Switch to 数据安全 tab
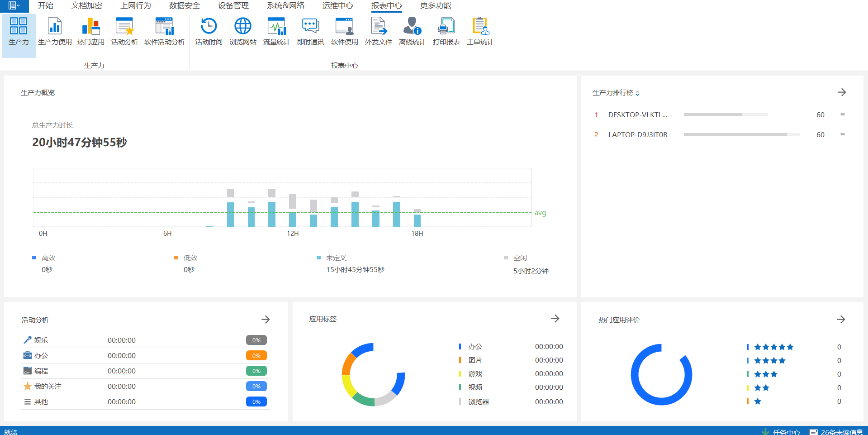Viewport: 868px width, 435px height. tap(185, 5)
